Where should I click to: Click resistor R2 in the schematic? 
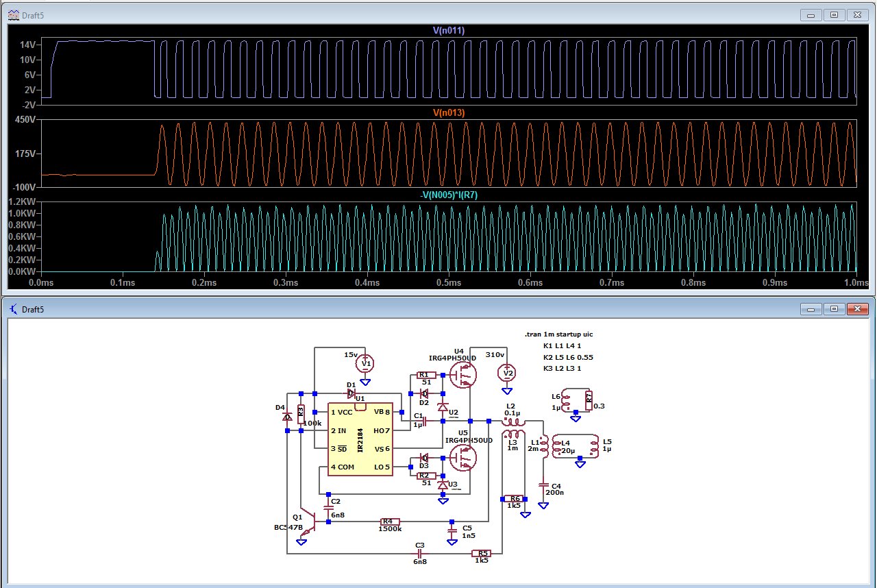[427, 476]
